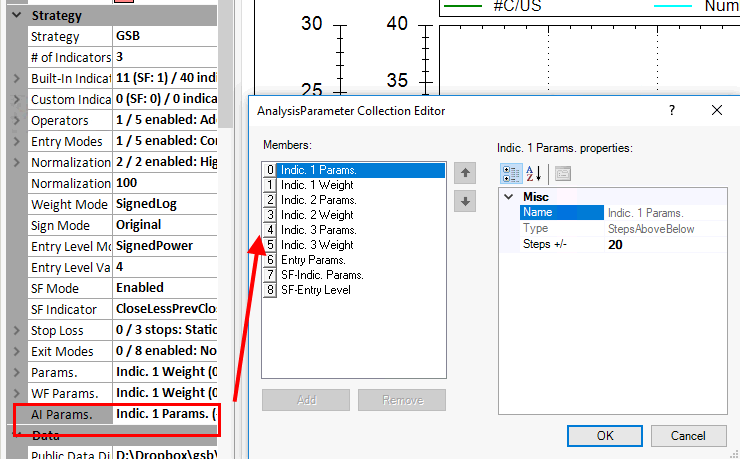Click the move-down arrow button

click(464, 201)
